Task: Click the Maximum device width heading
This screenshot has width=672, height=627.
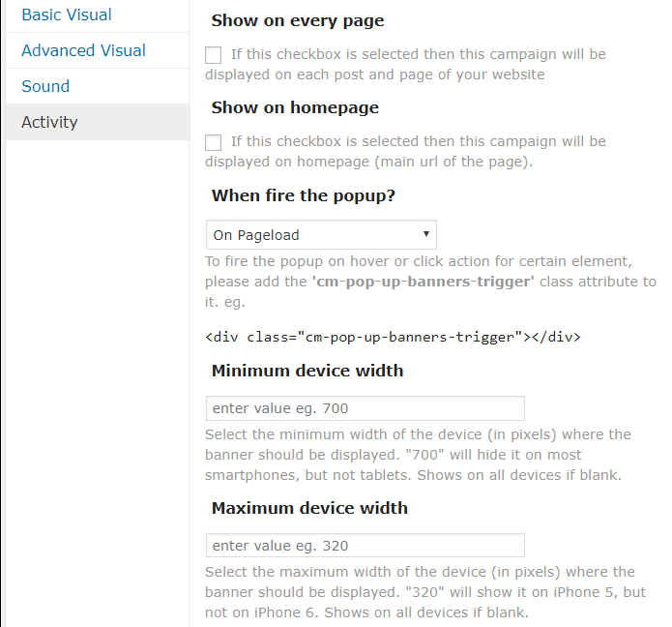Action: [x=309, y=508]
